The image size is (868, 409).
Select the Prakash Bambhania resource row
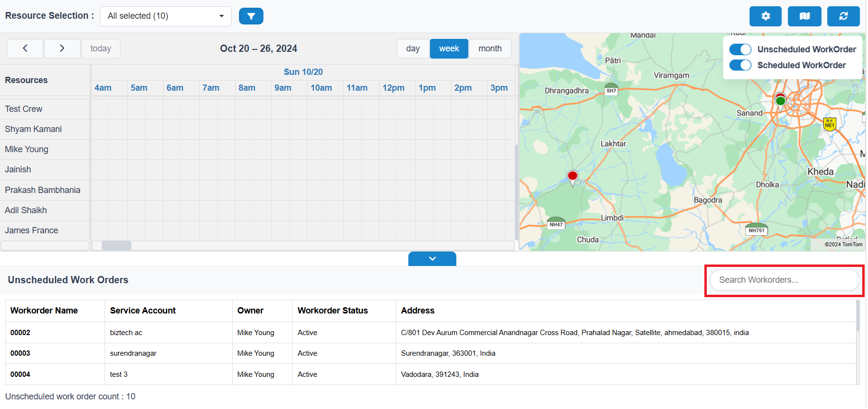coord(45,190)
